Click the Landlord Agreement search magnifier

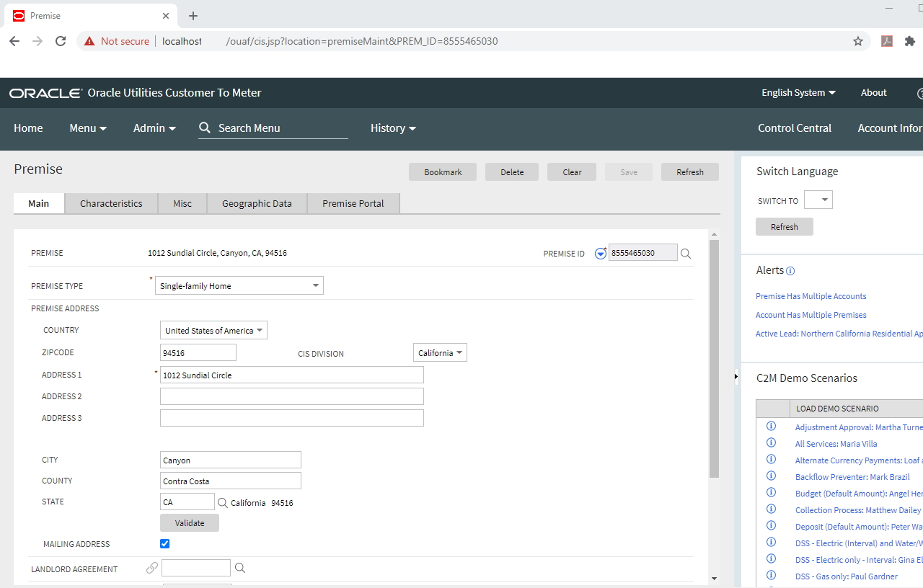(x=240, y=569)
